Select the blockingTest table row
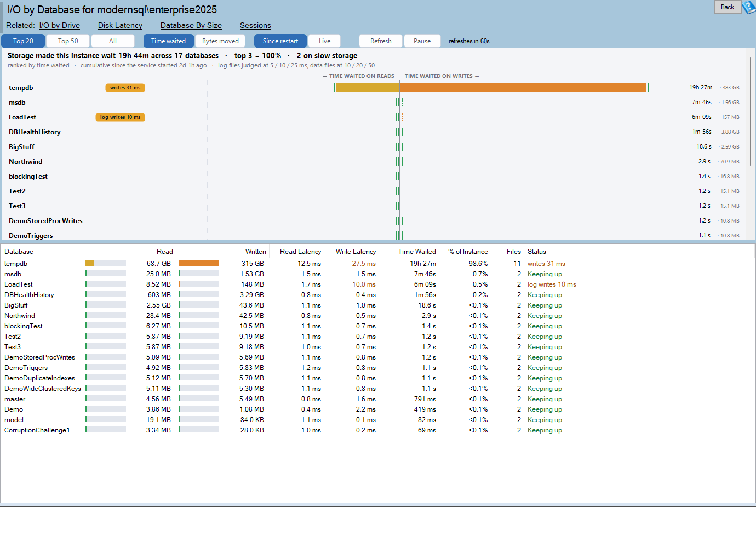The width and height of the screenshot is (756, 535). (377, 326)
